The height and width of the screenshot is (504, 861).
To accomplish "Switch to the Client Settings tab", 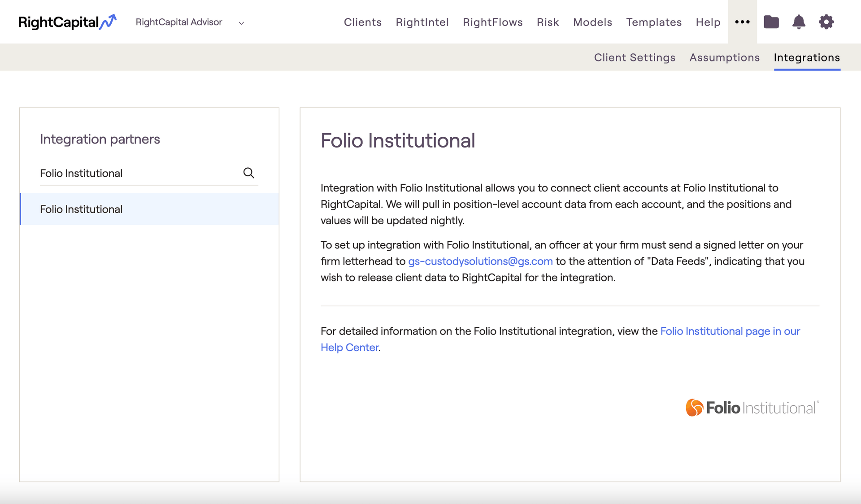I will (x=635, y=57).
